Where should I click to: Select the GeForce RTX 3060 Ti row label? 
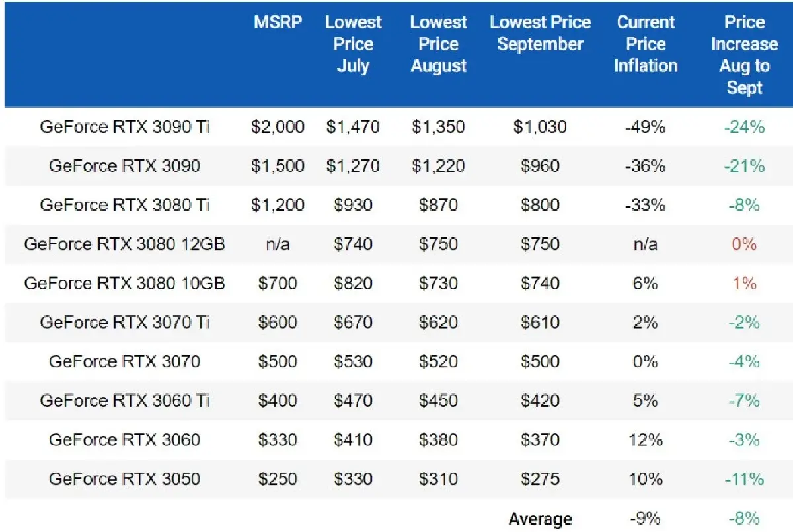coord(125,400)
